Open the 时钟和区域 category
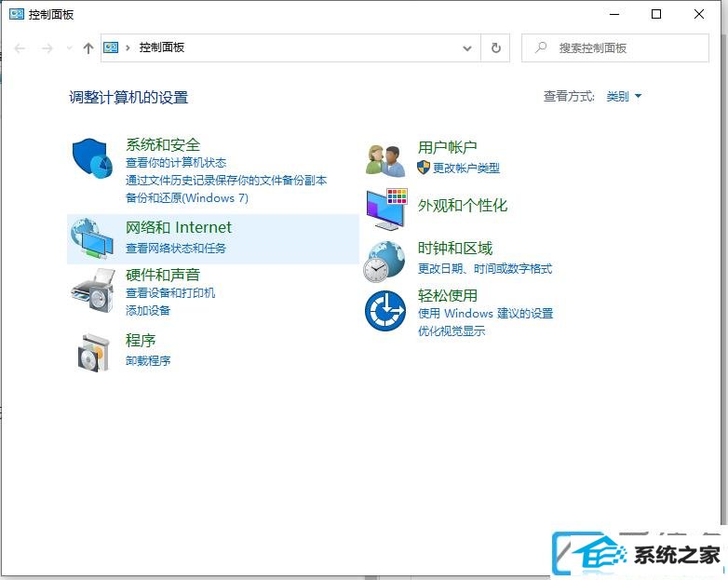 454,249
